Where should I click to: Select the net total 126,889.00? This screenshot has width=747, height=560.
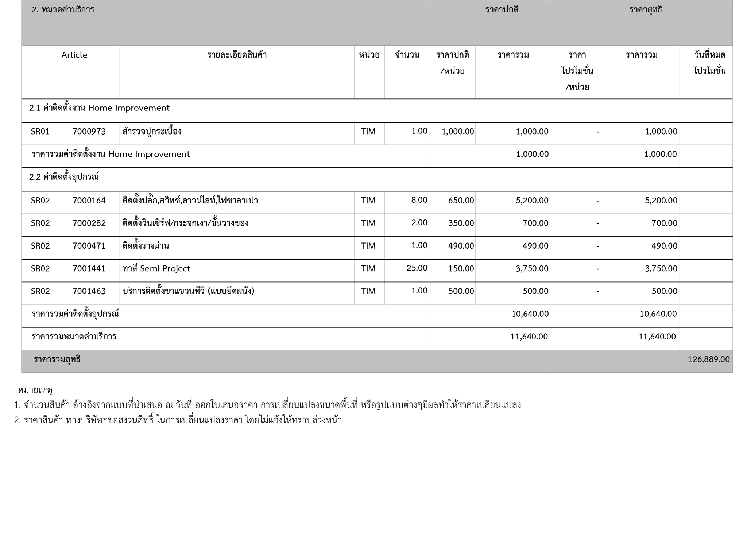click(x=708, y=359)
